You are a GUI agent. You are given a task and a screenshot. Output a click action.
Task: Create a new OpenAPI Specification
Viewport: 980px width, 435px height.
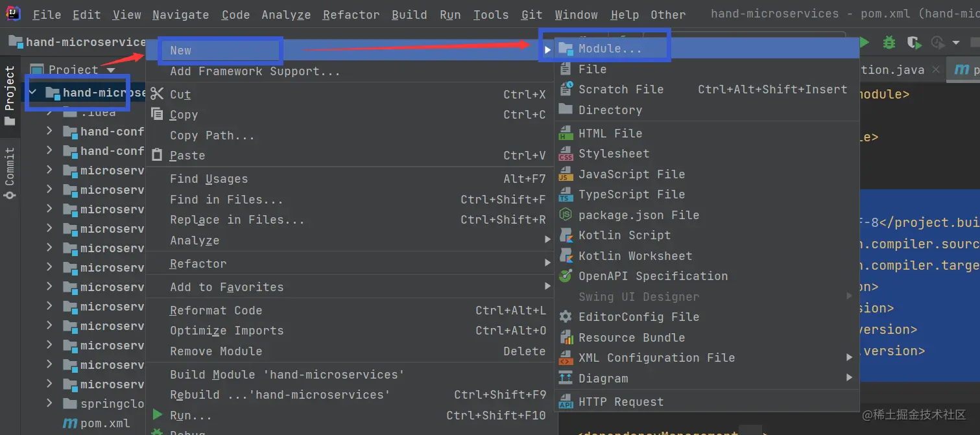(707, 276)
